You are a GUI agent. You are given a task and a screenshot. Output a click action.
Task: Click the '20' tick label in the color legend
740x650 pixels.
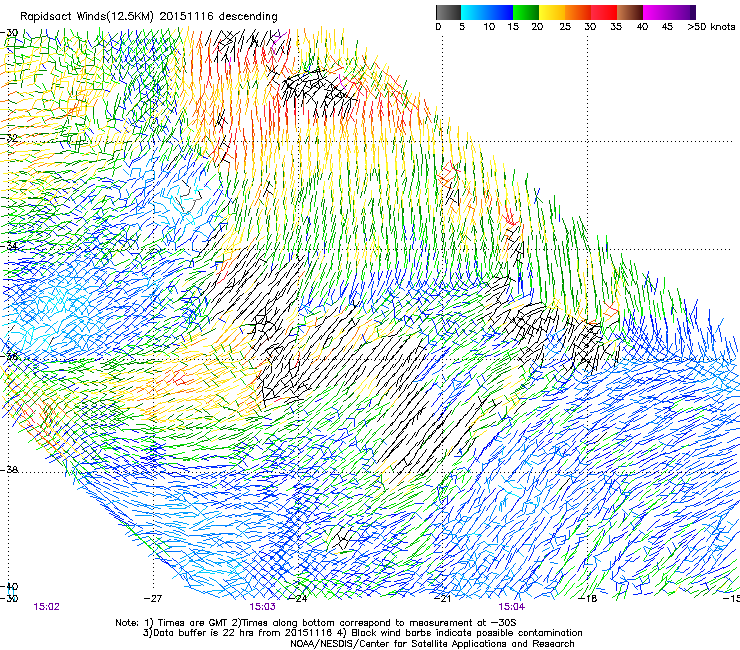click(537, 26)
